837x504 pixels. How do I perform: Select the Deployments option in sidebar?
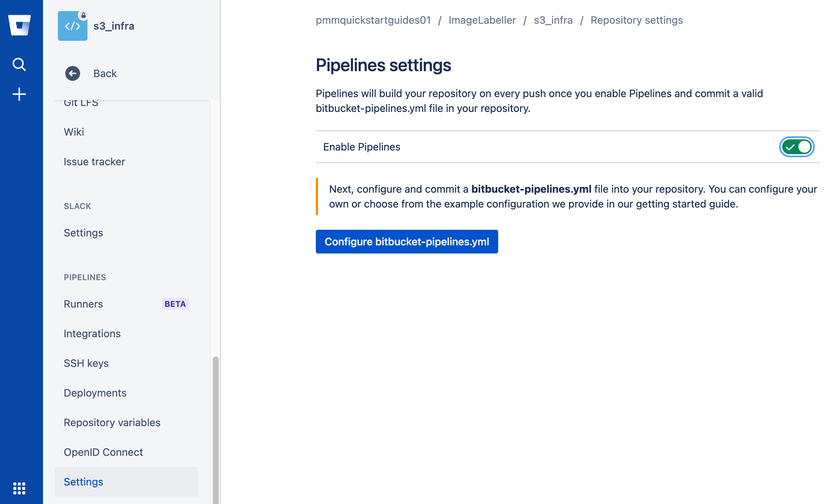tap(95, 393)
